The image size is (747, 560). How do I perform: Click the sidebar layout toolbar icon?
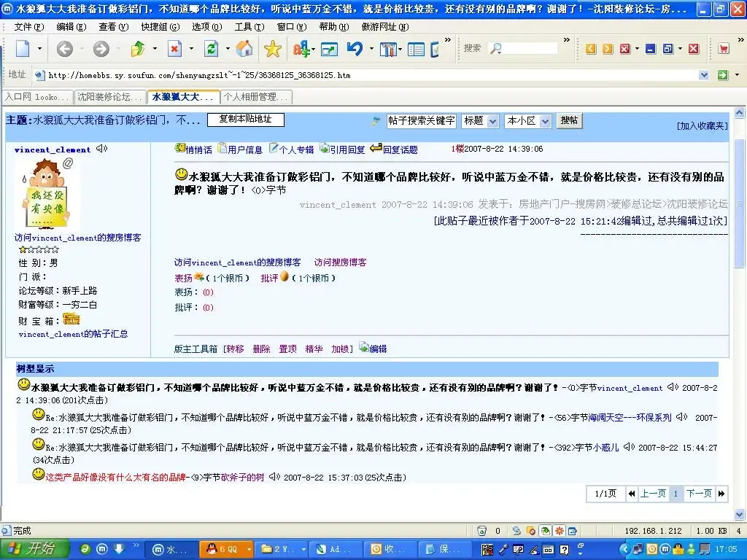[416, 49]
